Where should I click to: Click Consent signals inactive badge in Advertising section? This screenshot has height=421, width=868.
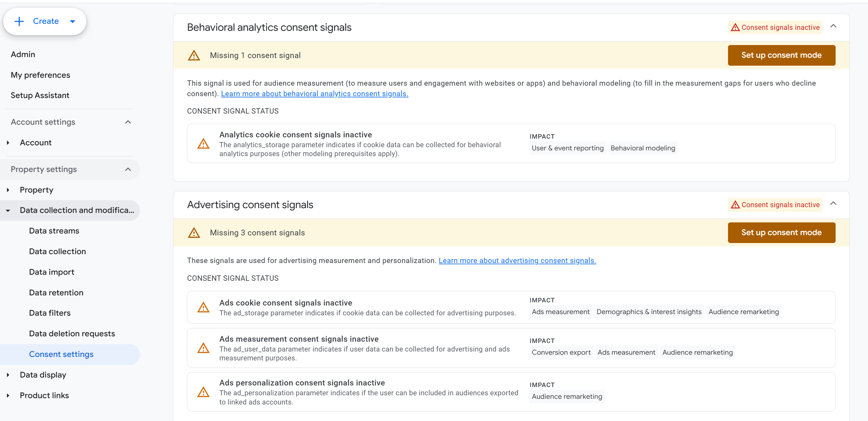(x=775, y=204)
